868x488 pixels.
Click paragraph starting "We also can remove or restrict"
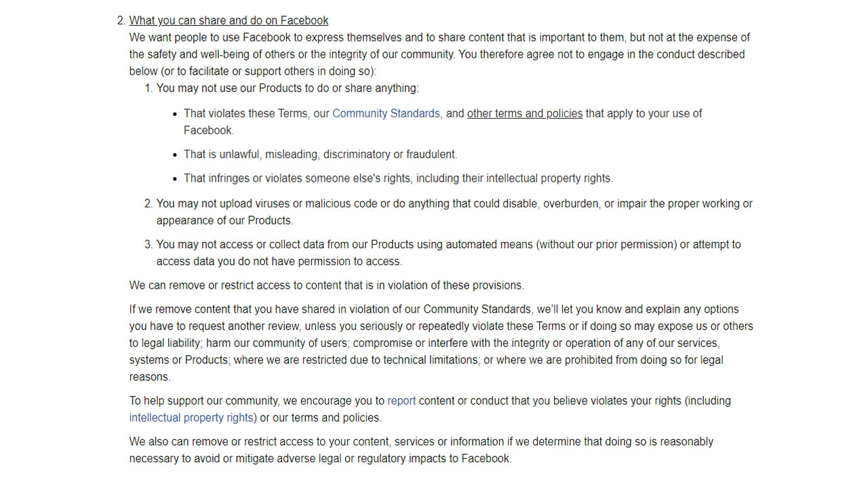420,442
